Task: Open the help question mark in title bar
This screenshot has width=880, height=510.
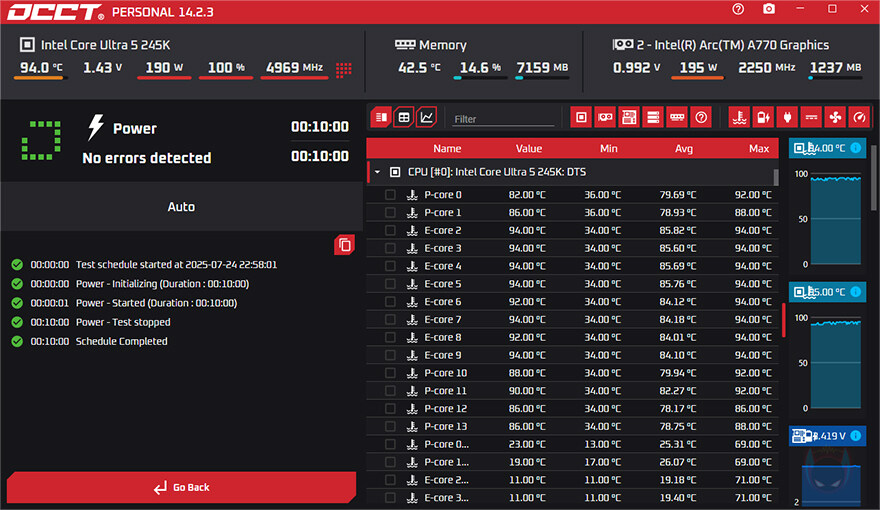Action: tap(738, 9)
